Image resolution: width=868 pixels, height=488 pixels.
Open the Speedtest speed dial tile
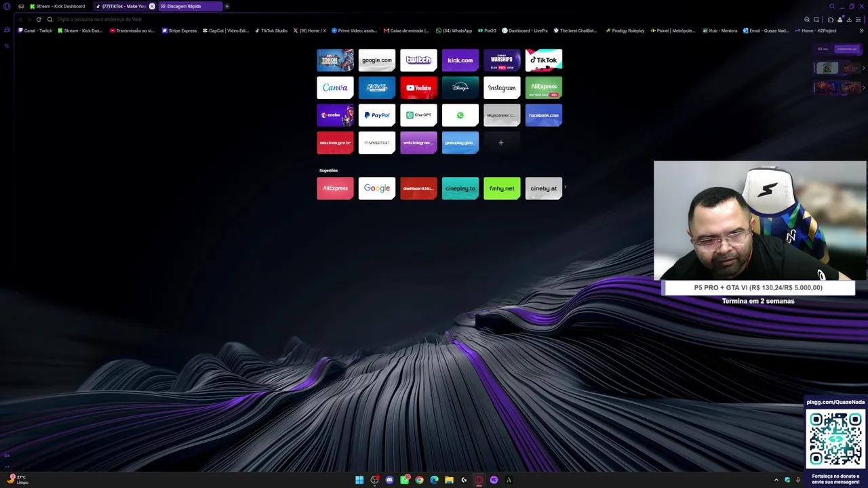[x=377, y=143]
